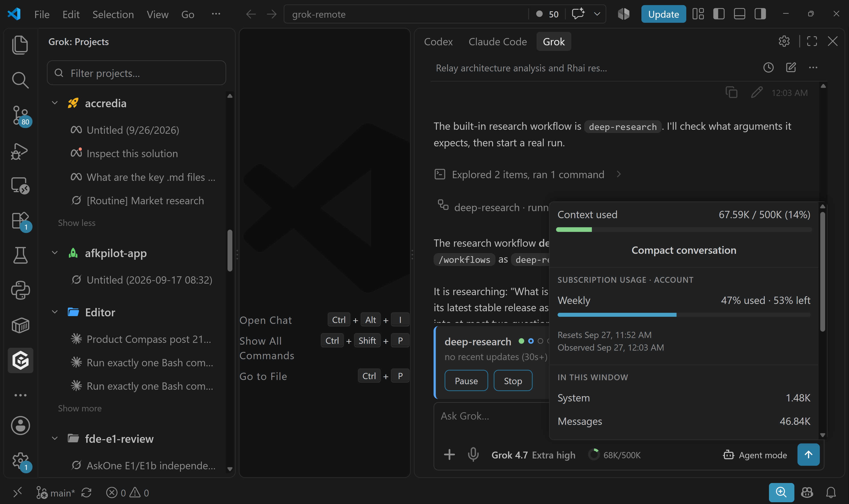Click Compact conversation

click(x=684, y=250)
